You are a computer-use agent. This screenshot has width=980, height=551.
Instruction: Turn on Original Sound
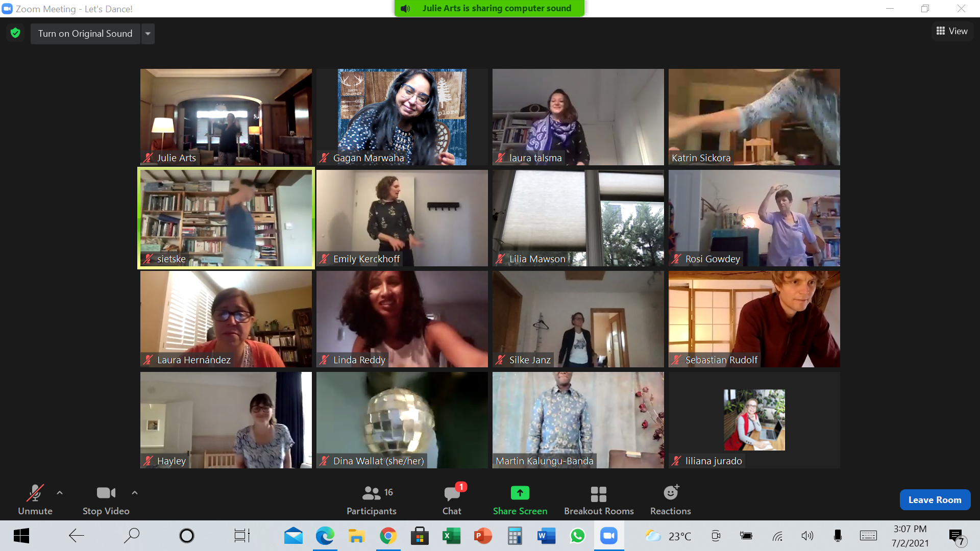pyautogui.click(x=85, y=34)
